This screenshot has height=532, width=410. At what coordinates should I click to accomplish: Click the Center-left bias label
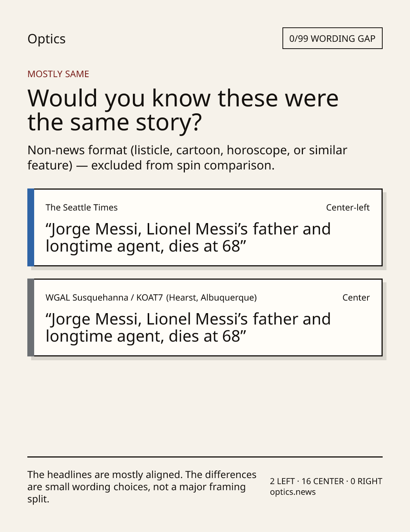pyautogui.click(x=348, y=207)
